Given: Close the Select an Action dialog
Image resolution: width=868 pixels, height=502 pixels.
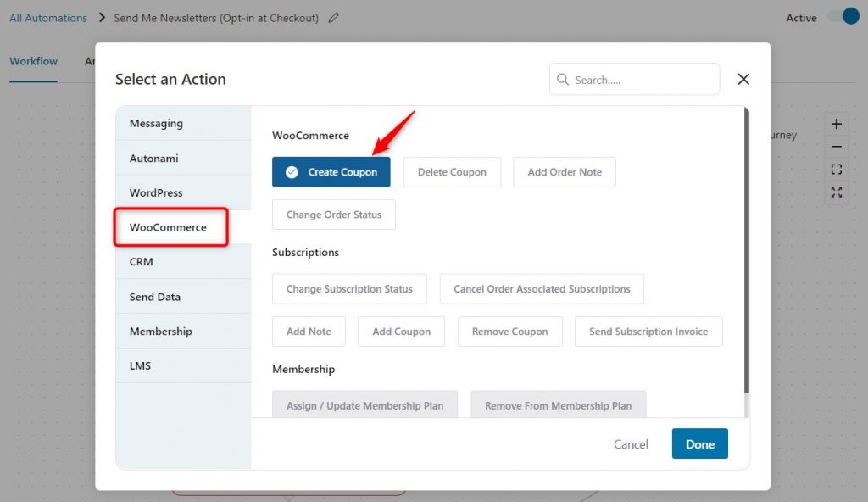Looking at the screenshot, I should (x=743, y=79).
